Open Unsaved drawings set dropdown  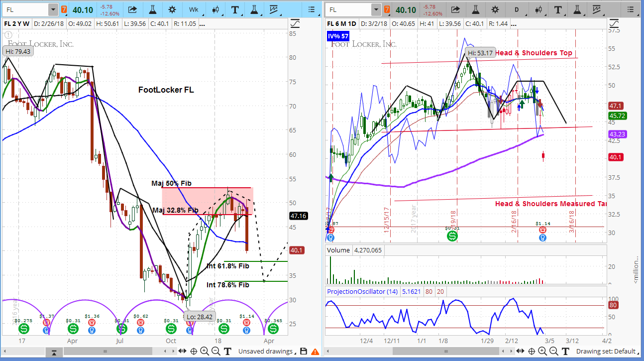267,352
